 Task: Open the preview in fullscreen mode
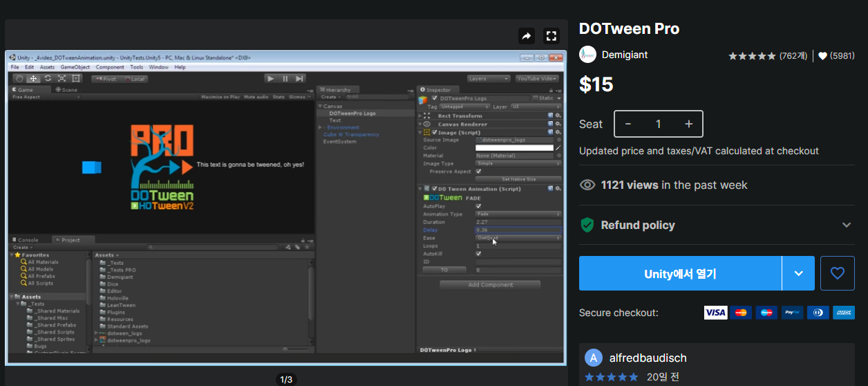[551, 36]
